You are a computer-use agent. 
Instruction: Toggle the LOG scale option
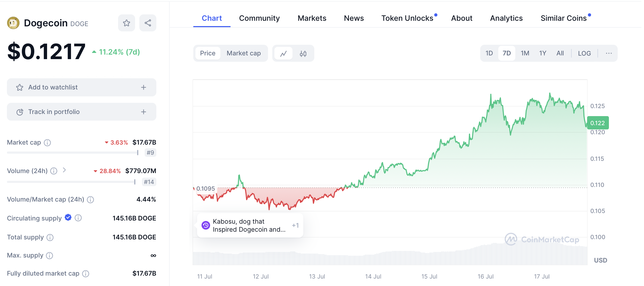[584, 54]
